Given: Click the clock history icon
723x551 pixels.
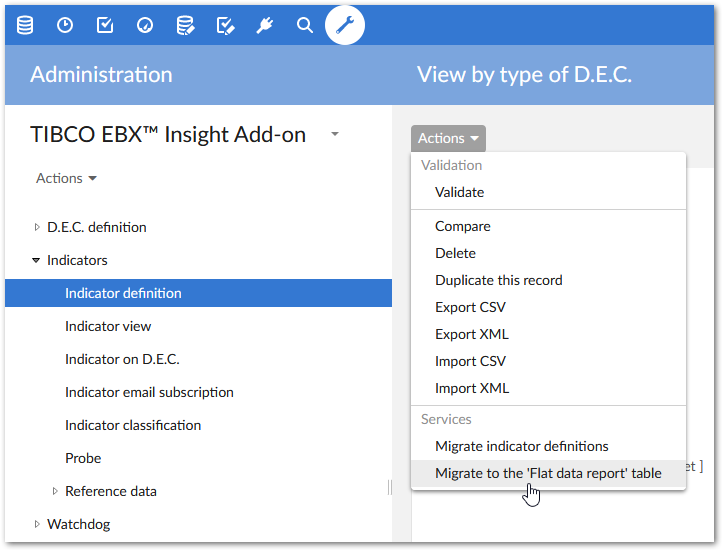Looking at the screenshot, I should coord(65,25).
